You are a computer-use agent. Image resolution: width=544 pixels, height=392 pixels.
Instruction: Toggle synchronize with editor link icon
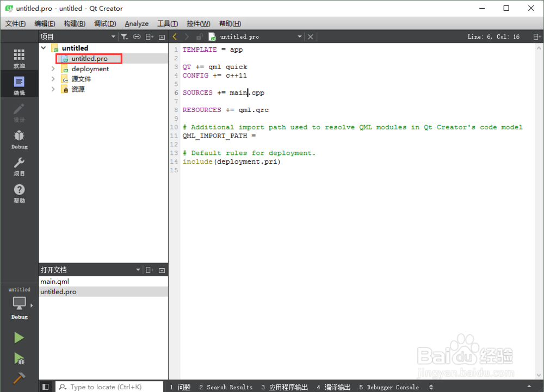coord(137,37)
